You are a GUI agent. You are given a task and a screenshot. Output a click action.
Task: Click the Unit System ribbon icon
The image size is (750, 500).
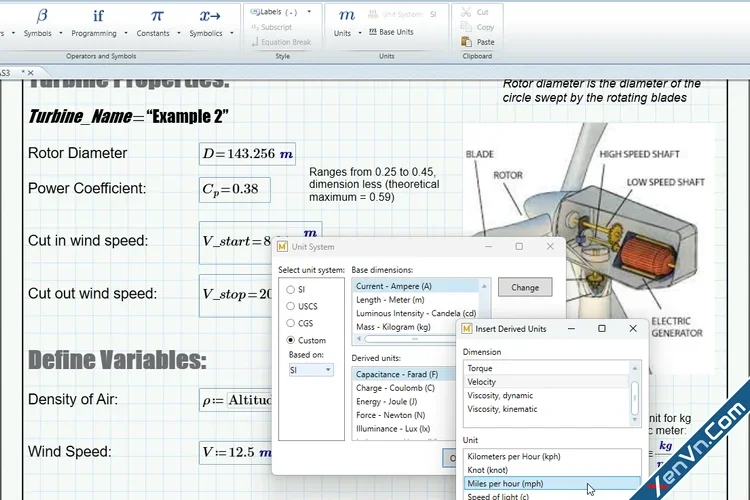click(373, 14)
